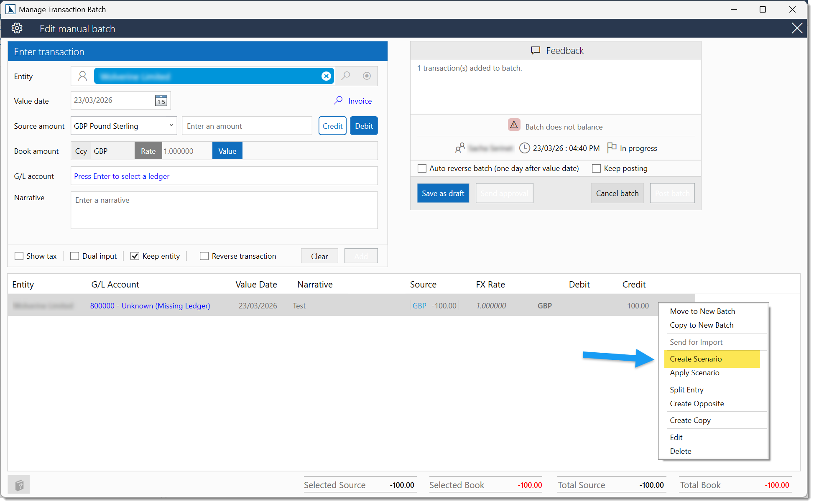Open the settings gear icon
The width and height of the screenshot is (814, 504).
pos(17,28)
